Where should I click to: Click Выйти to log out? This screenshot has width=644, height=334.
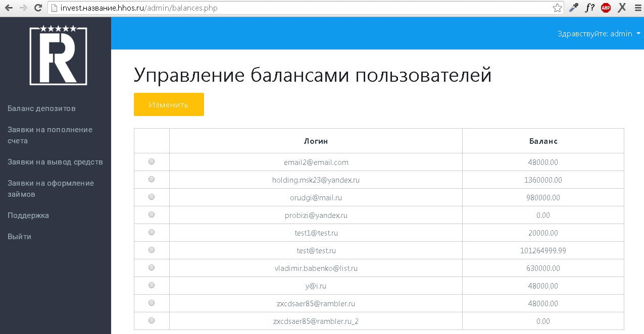coord(19,237)
